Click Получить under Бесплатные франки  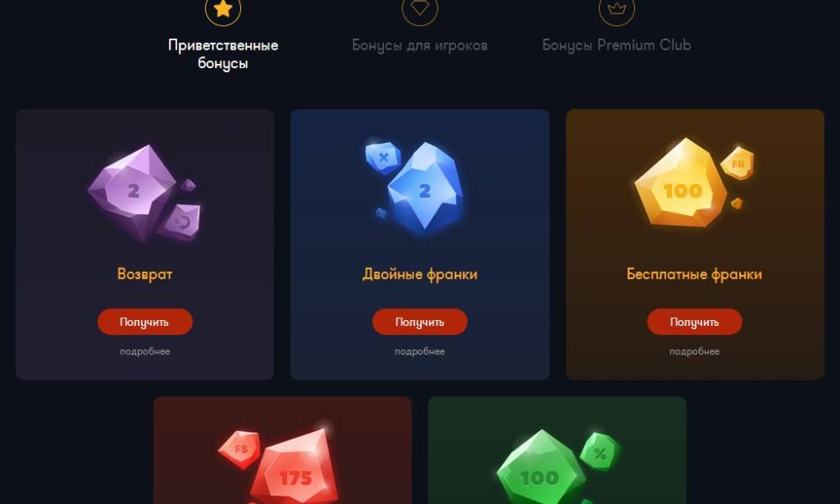(695, 322)
